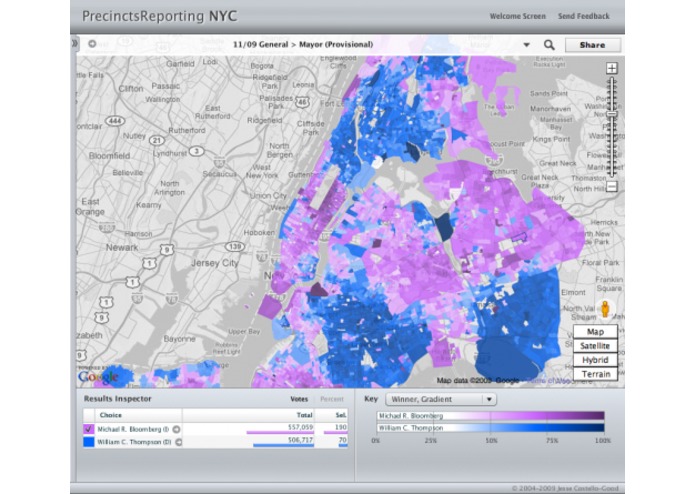The height and width of the screenshot is (494, 695).
Task: Click the Secaucus map label
Action: (x=219, y=174)
